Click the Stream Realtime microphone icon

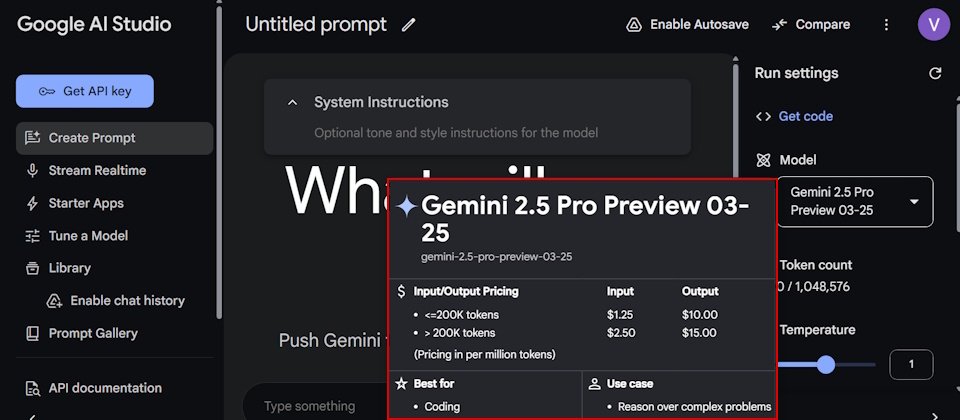pos(32,171)
